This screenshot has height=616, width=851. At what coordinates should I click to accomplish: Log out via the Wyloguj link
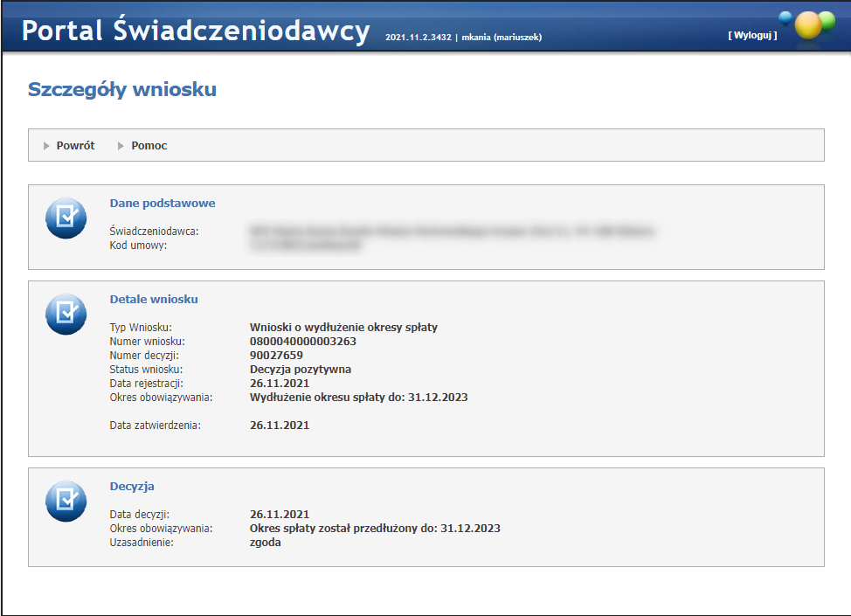pos(751,36)
